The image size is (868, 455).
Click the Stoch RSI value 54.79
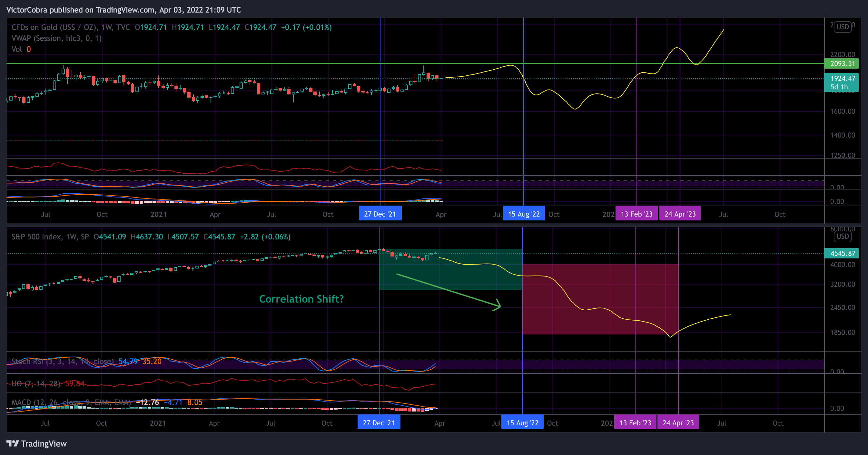coord(128,361)
